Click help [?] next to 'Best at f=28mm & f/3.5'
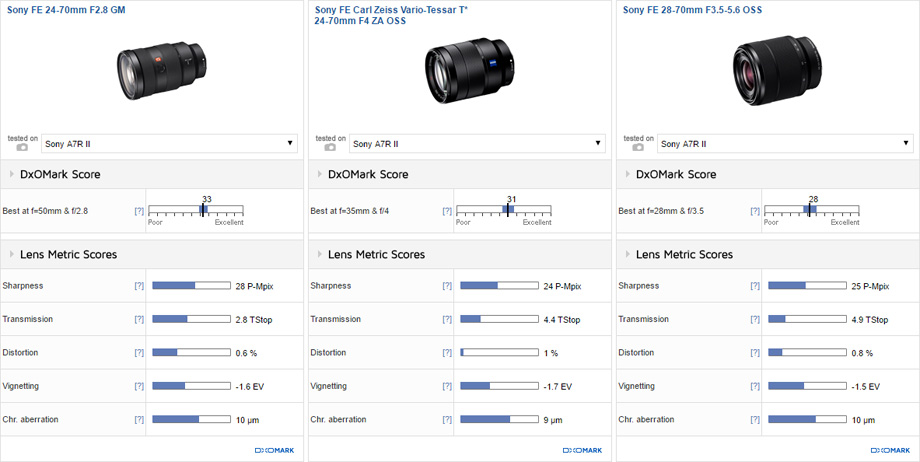 [x=755, y=211]
